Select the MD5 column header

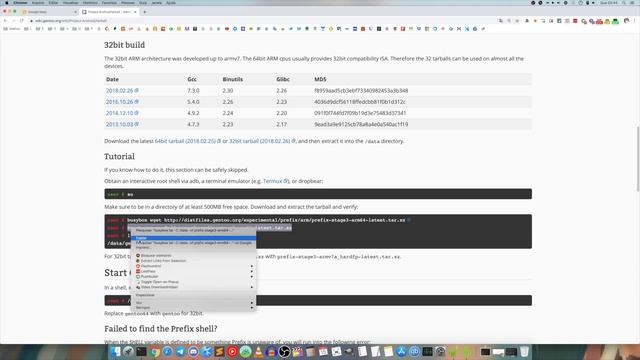pos(320,79)
